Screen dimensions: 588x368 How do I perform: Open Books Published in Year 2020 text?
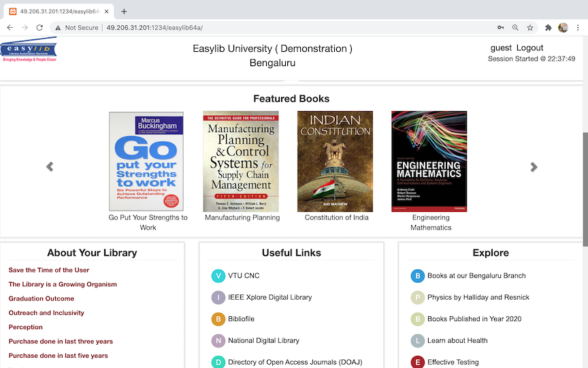(474, 319)
